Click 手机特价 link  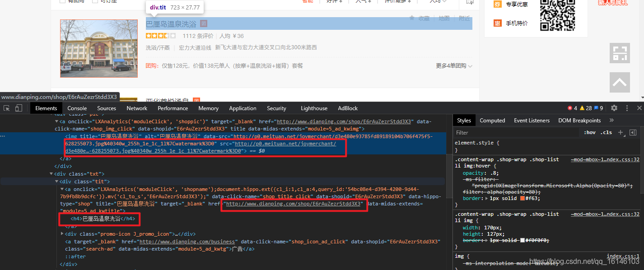517,23
